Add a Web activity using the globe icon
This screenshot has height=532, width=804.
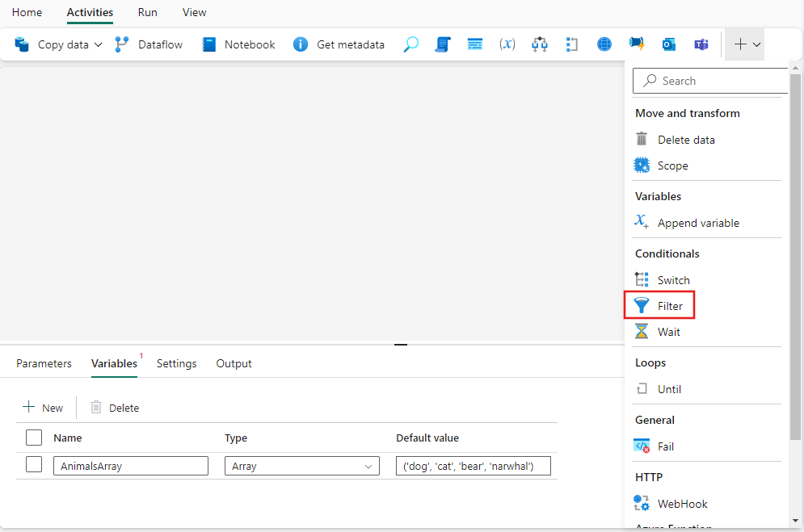tap(604, 44)
